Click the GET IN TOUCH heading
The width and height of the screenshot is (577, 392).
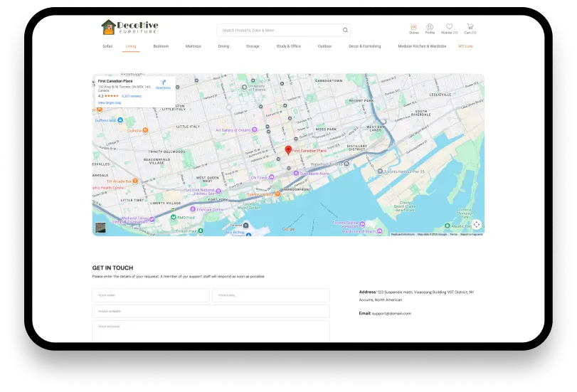[112, 268]
